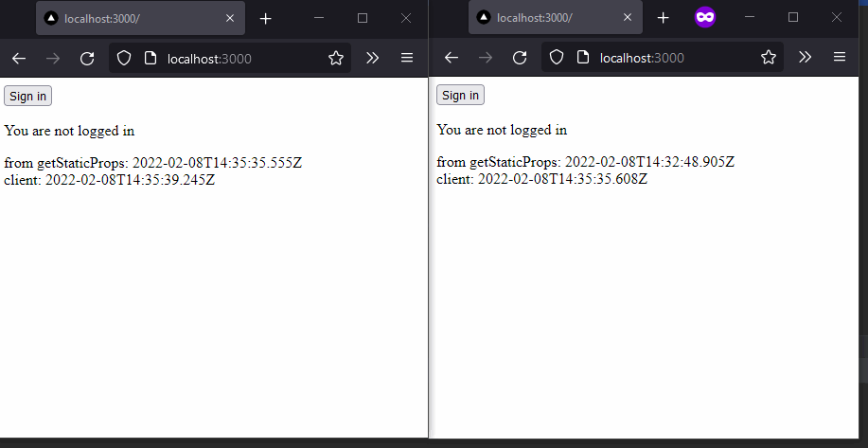Viewport: 868px width, 448px height.
Task: Open the application menu in left window
Action: [x=407, y=58]
